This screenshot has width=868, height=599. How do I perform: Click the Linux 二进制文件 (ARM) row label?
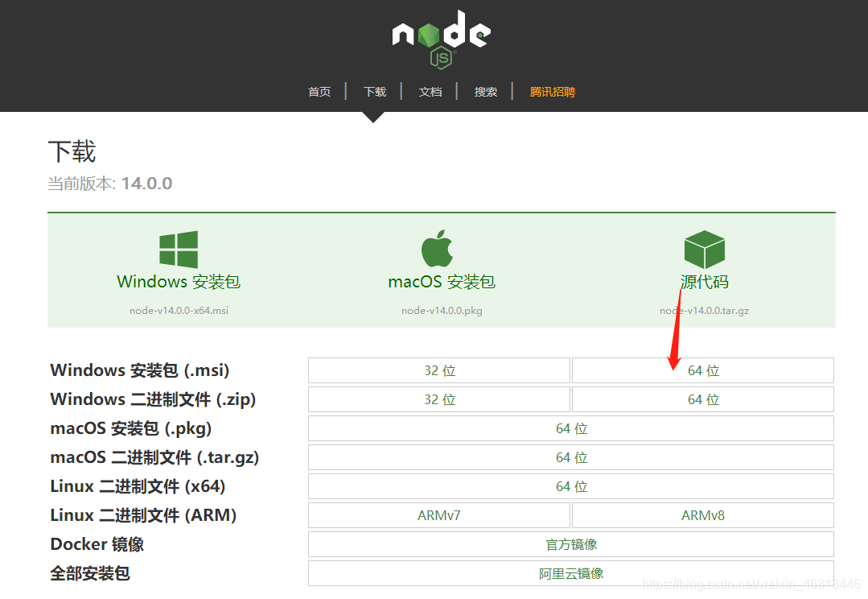tap(143, 515)
